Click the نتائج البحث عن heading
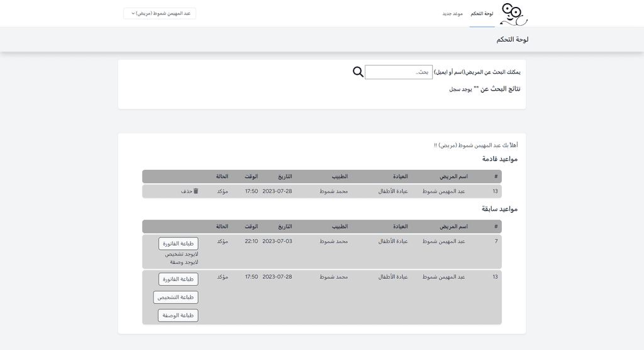 click(x=497, y=89)
